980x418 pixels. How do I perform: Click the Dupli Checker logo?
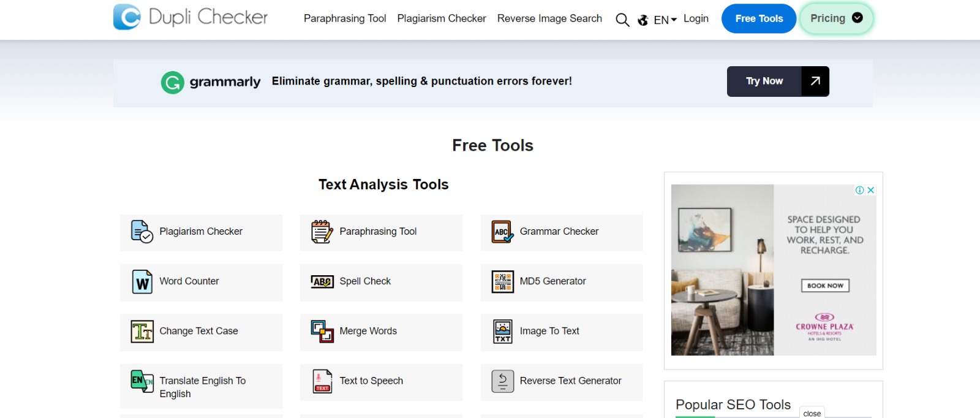click(x=190, y=17)
